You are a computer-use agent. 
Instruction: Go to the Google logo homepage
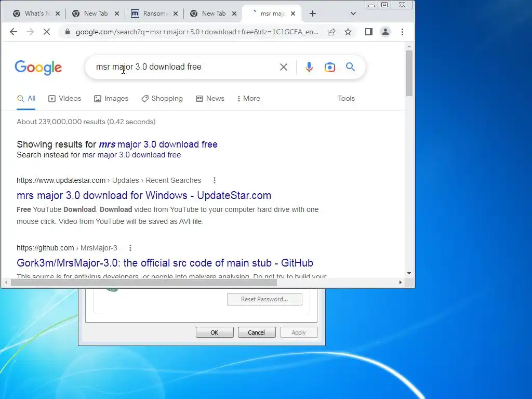coord(38,68)
